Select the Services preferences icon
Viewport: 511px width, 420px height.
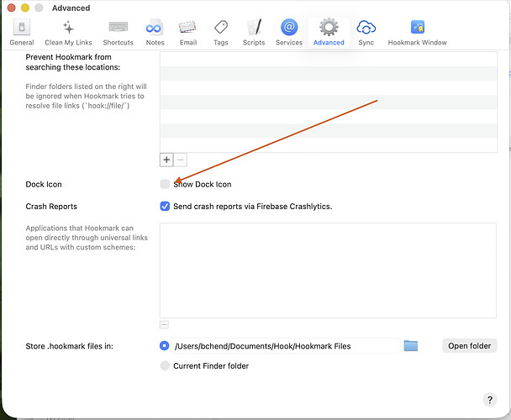(289, 33)
